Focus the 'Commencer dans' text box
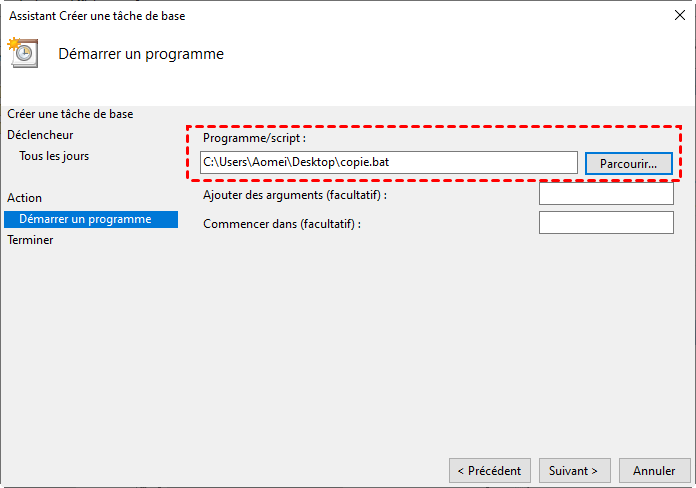This screenshot has height=488, width=696. point(606,223)
